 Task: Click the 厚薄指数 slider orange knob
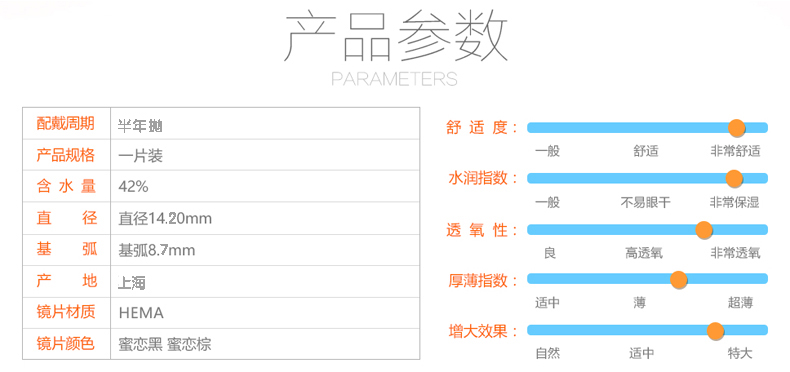(679, 280)
